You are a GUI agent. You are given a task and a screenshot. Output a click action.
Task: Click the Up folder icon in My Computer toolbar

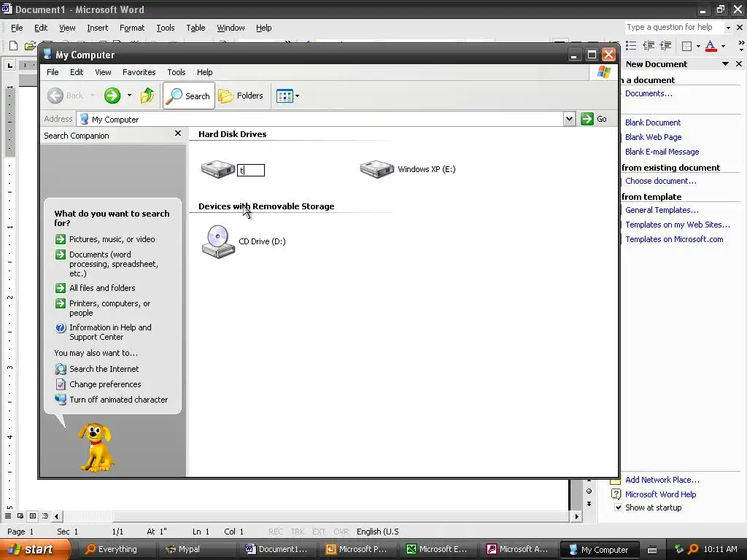click(147, 96)
